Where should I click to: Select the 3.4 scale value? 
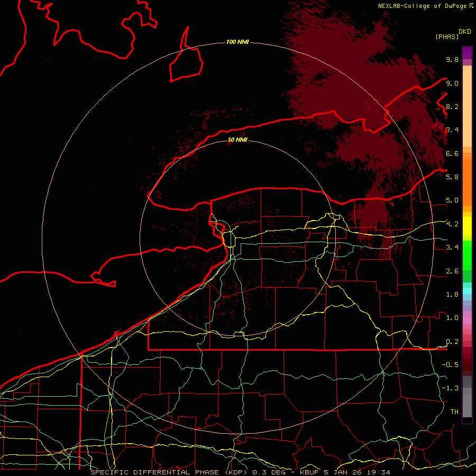[x=452, y=247]
